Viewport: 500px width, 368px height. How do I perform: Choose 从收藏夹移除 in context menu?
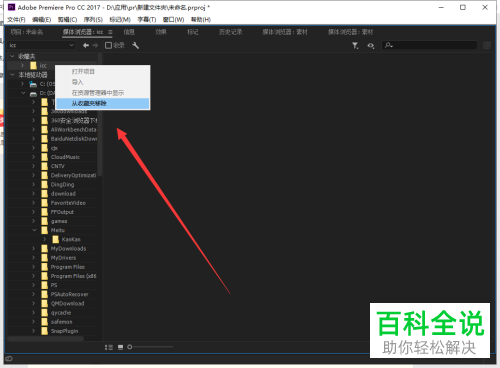click(x=103, y=103)
